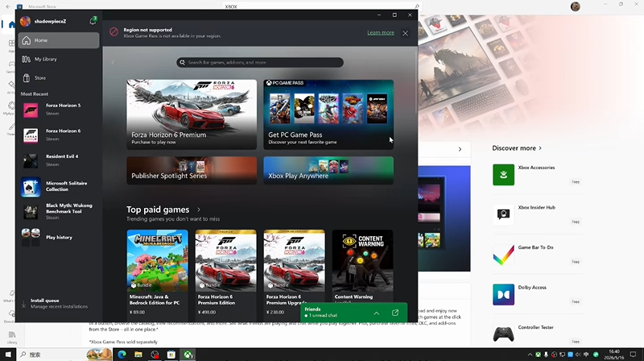Open Microsoft Edge from the taskbar
The image size is (644, 361).
click(x=122, y=355)
